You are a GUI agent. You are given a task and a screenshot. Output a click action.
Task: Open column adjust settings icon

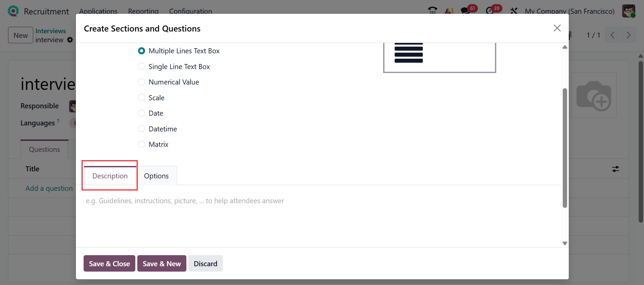pos(615,169)
